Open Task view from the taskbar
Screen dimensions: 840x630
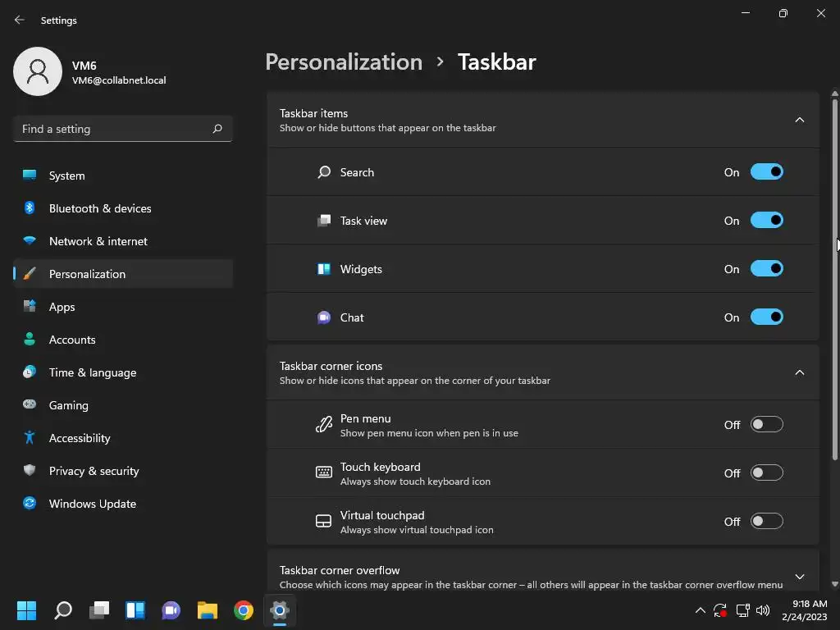click(99, 609)
